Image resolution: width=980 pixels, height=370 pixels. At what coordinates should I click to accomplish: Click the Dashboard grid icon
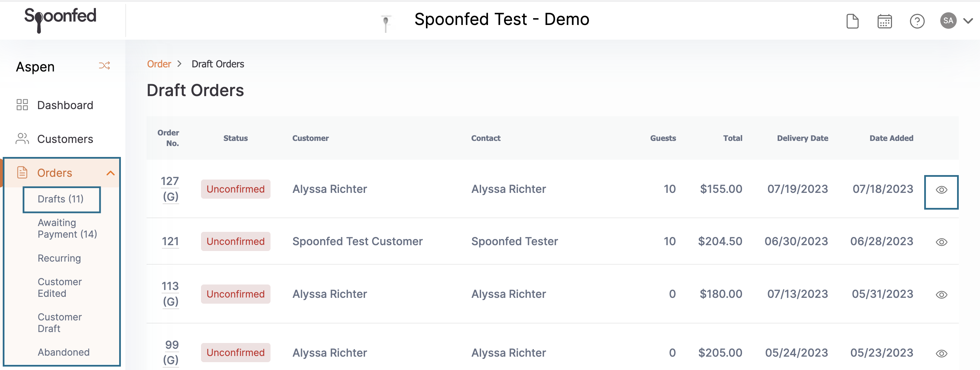click(22, 105)
